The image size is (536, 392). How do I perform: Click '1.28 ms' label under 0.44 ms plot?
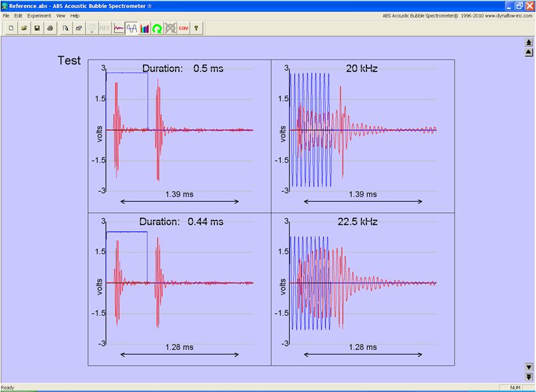pyautogui.click(x=180, y=347)
